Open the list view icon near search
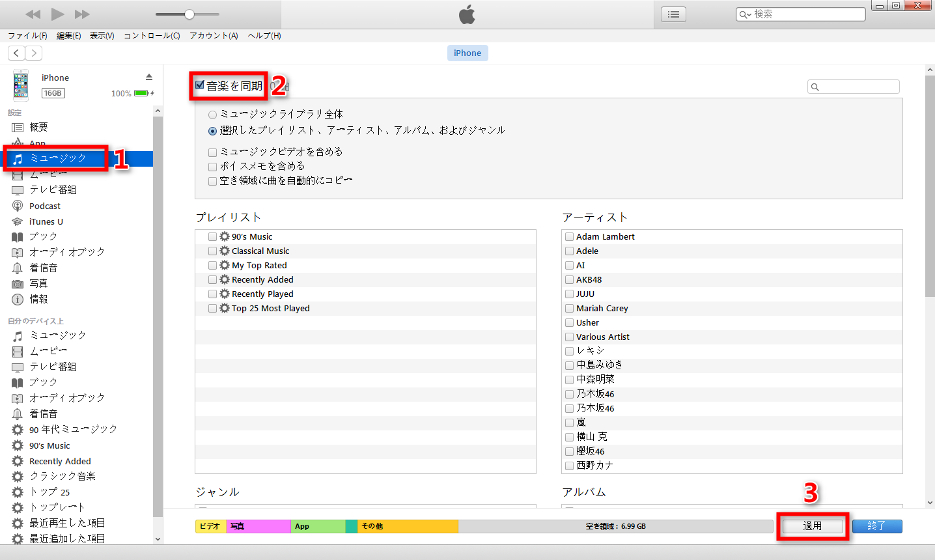This screenshot has width=935, height=560. 673,14
